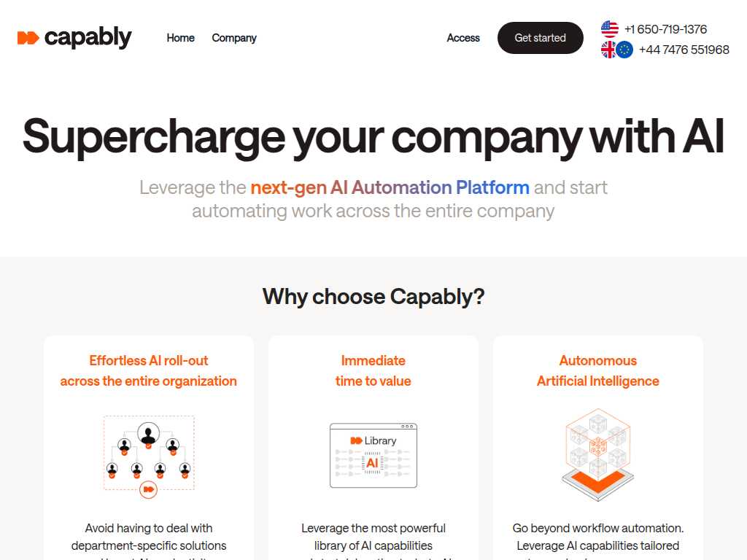The height and width of the screenshot is (560, 747).
Task: Select the org chart roll-out illustration
Action: click(x=149, y=456)
